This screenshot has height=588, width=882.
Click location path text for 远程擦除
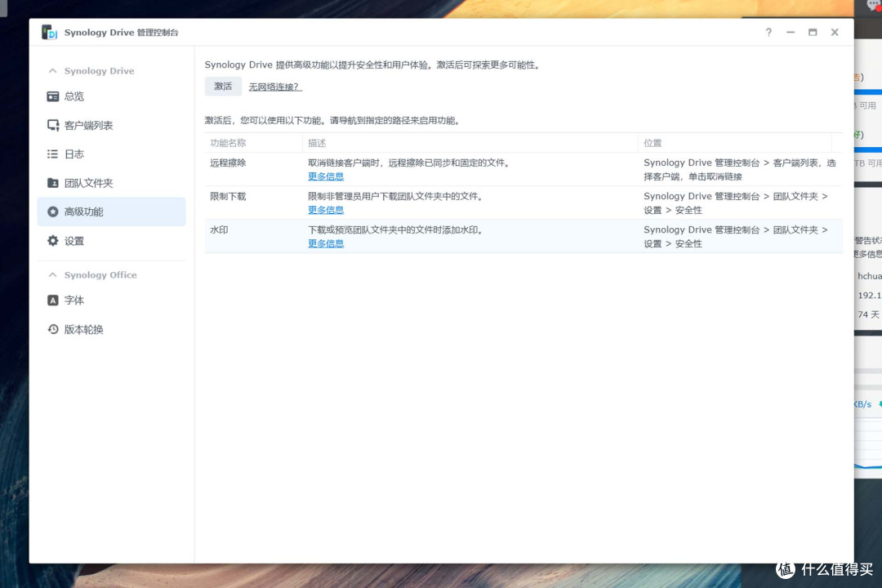click(740, 169)
